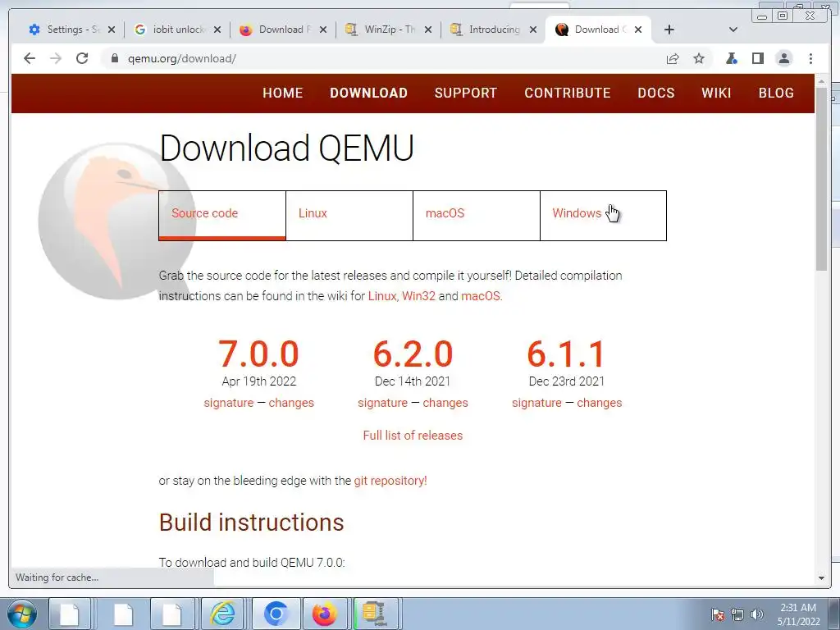This screenshot has width=840, height=630.
Task: Open Firefox from the taskbar
Action: (x=325, y=614)
